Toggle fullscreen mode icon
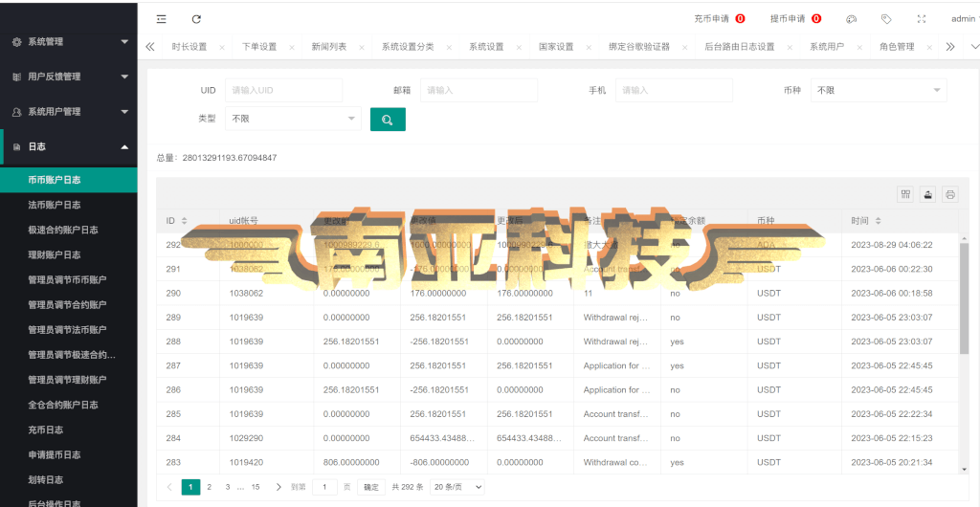 point(922,19)
